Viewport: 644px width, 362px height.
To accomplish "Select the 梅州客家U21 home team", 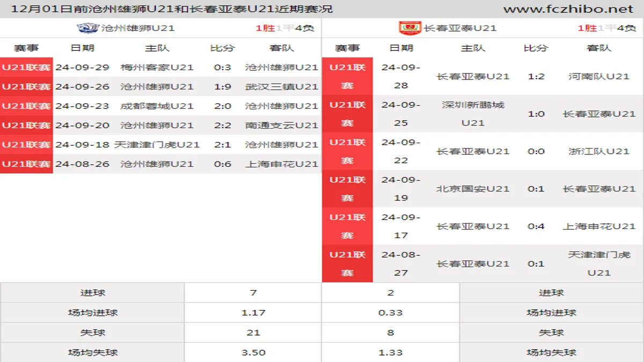I will click(157, 67).
